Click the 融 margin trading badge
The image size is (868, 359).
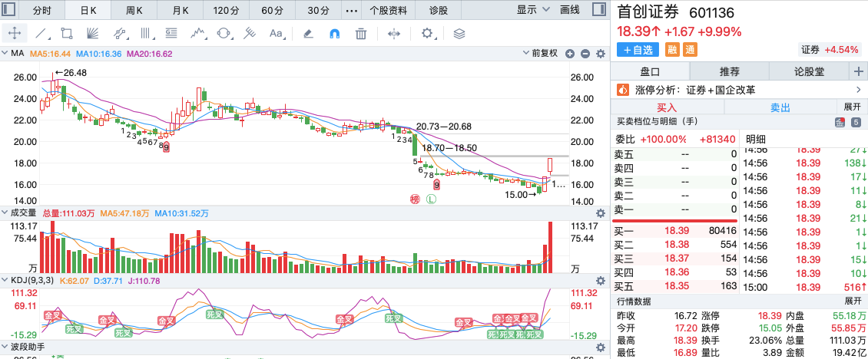click(x=673, y=49)
